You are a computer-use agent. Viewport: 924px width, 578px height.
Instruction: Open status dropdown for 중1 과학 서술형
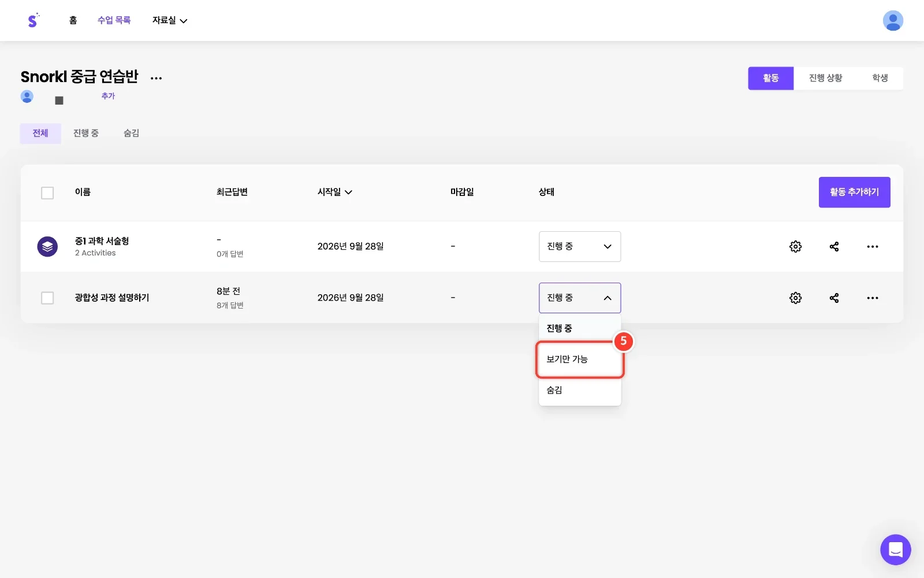point(580,247)
